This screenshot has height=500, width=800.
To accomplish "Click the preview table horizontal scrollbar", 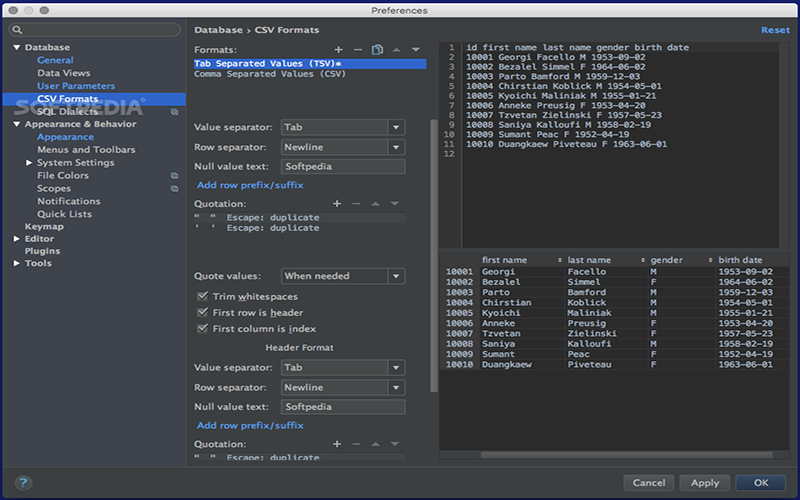I will point(627,455).
